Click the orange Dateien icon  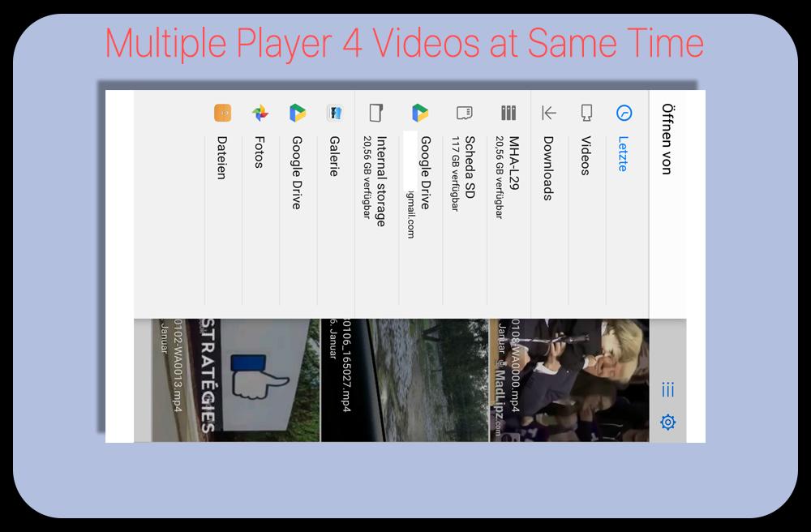[x=222, y=113]
